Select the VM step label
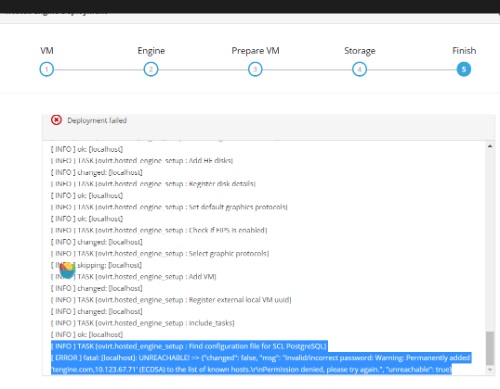Screen dimensions: 500x389 [47, 51]
